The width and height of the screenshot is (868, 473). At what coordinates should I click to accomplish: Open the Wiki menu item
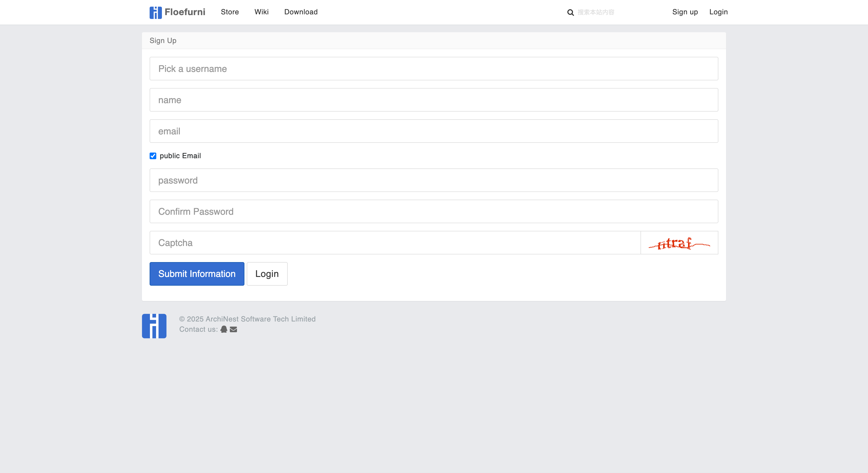[262, 12]
